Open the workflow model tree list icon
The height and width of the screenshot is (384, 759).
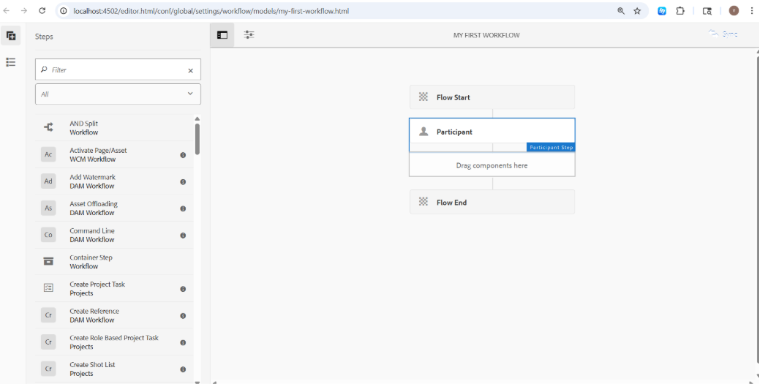(x=11, y=62)
